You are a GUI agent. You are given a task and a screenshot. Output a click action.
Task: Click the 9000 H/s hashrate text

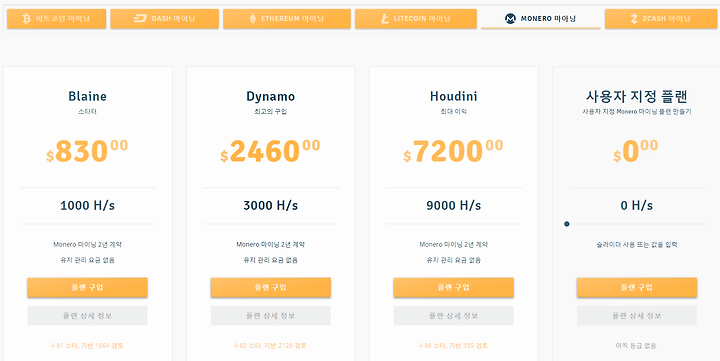click(x=453, y=205)
